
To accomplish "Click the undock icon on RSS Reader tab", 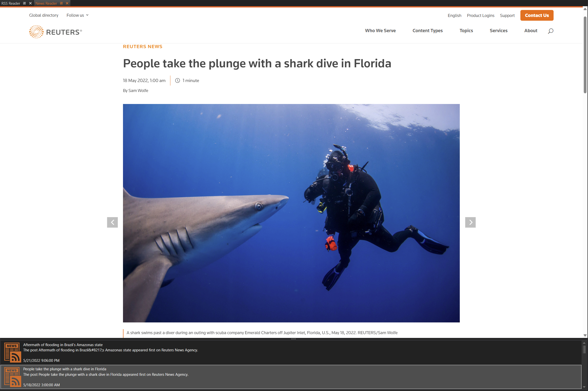I will (24, 3).
